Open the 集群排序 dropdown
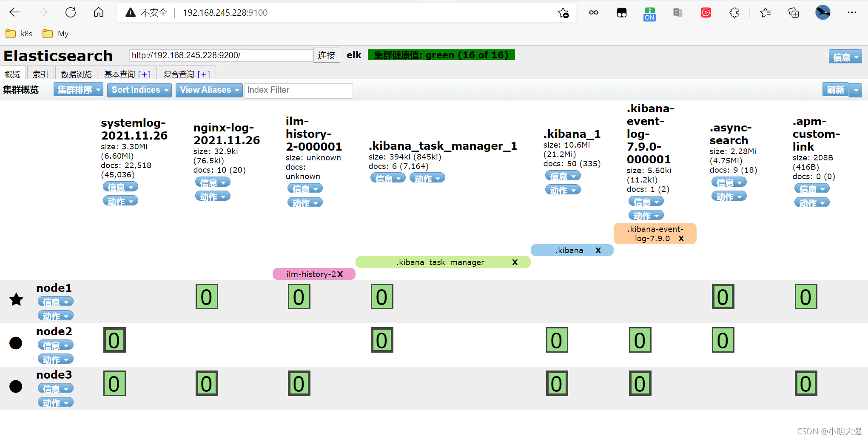This screenshot has width=868, height=439. point(78,90)
